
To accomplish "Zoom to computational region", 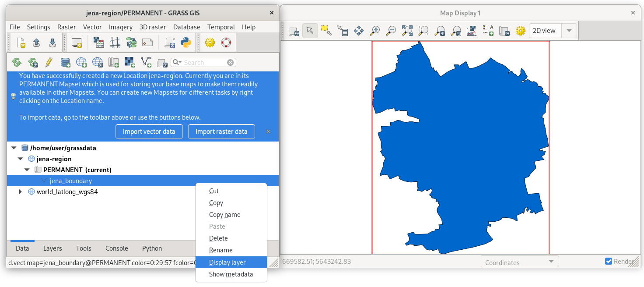I will click(423, 31).
